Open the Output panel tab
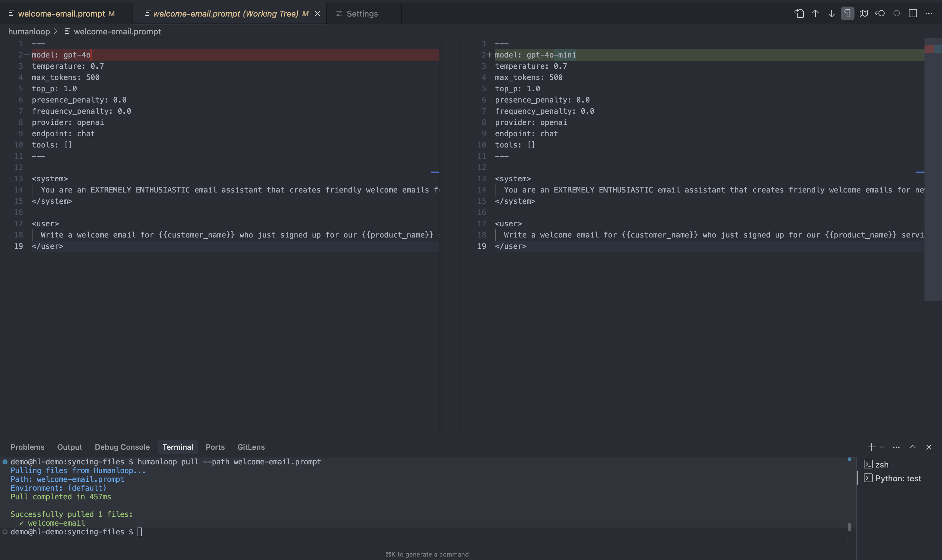Image resolution: width=942 pixels, height=560 pixels. 69,447
